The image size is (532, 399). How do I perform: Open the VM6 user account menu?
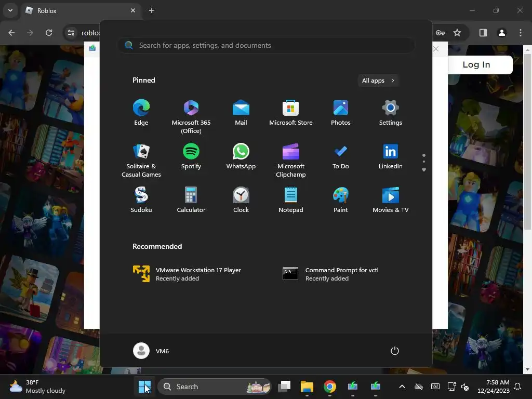[151, 351]
